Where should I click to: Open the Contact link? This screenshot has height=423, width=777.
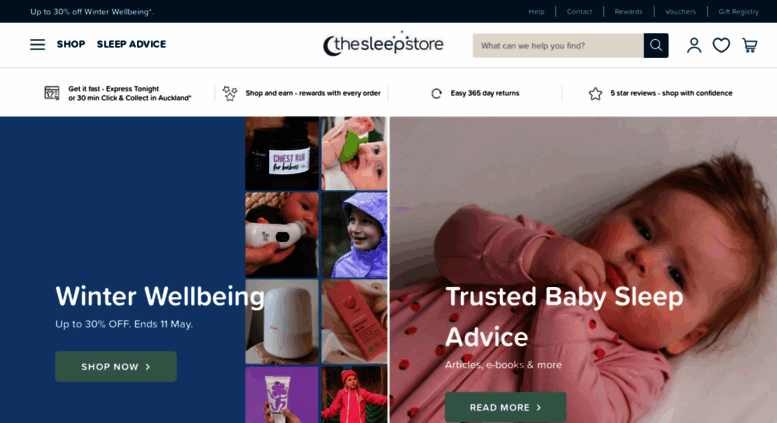click(579, 11)
